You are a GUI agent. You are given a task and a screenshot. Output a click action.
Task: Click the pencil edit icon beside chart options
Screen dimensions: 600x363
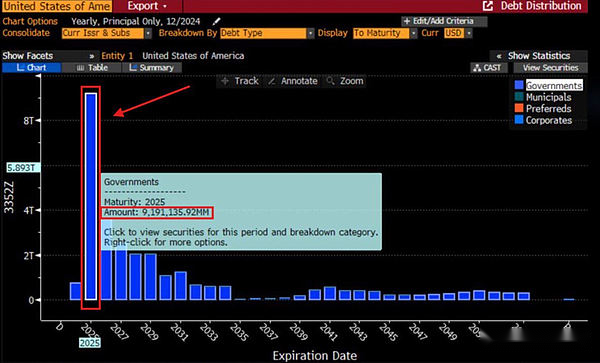(x=217, y=21)
